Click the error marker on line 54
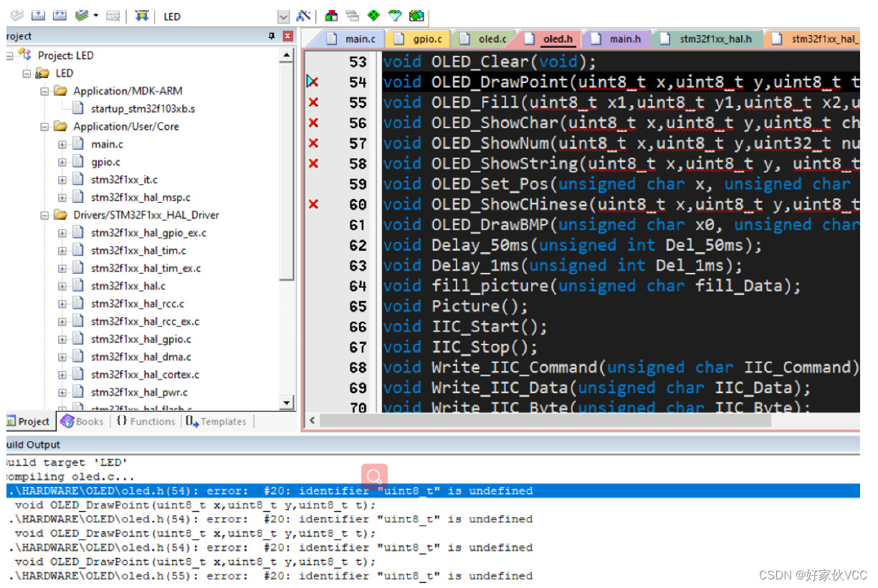The image size is (878, 588). pyautogui.click(x=312, y=82)
